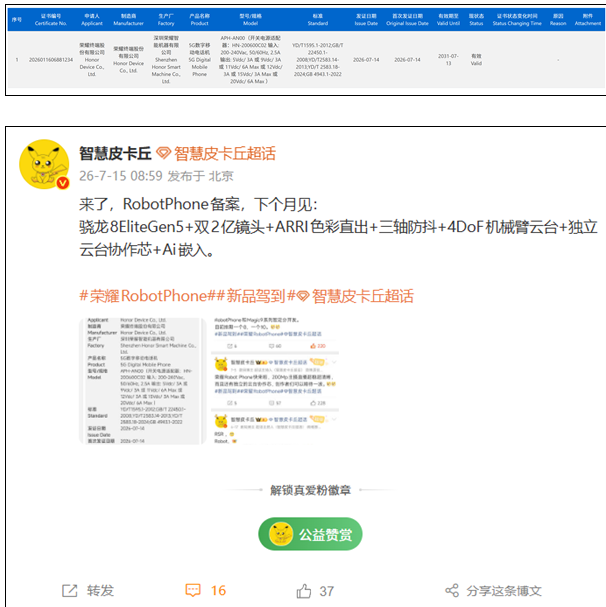Click the 来了，RobotPhone备案 text line
This screenshot has height=607, width=606.
(x=198, y=204)
